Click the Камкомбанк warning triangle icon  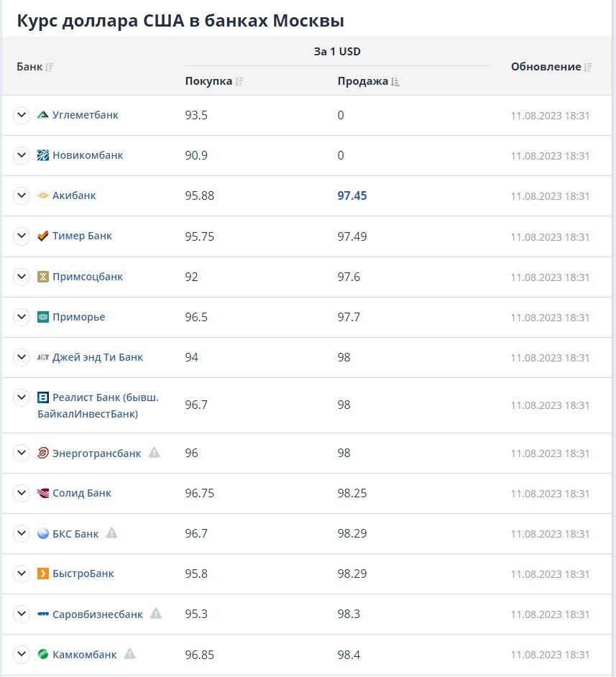[129, 654]
